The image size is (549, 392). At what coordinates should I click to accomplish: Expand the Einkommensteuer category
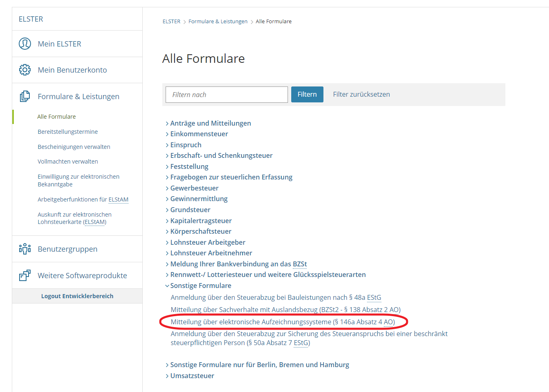pyautogui.click(x=197, y=134)
